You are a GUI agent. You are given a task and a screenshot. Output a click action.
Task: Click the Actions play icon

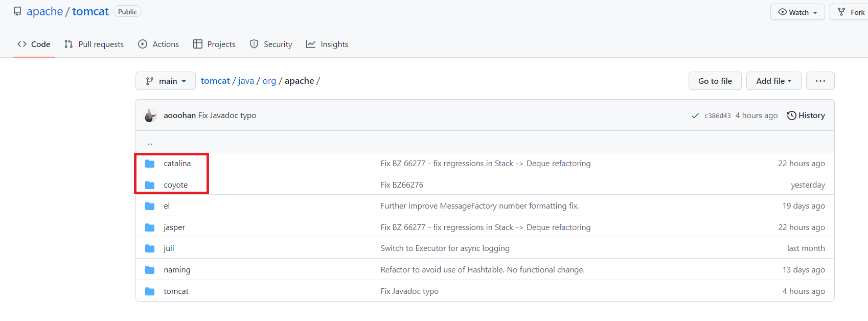coord(143,44)
